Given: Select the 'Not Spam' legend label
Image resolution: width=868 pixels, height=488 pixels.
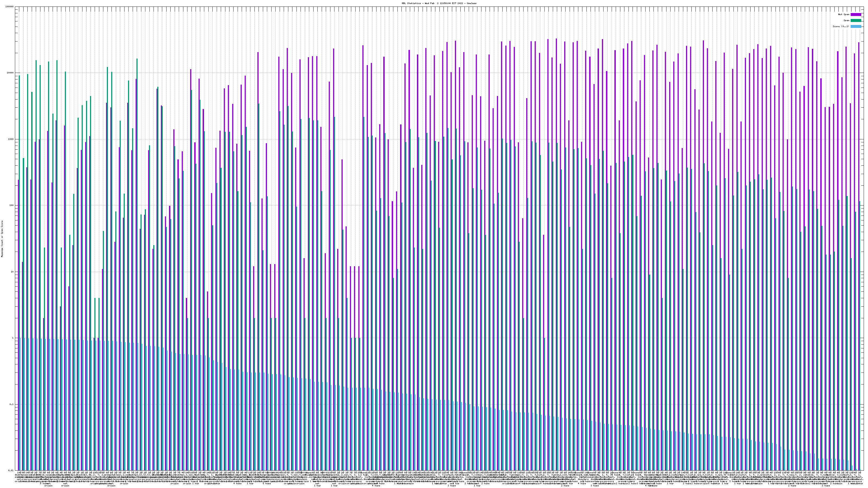Looking at the screenshot, I should pyautogui.click(x=844, y=14).
